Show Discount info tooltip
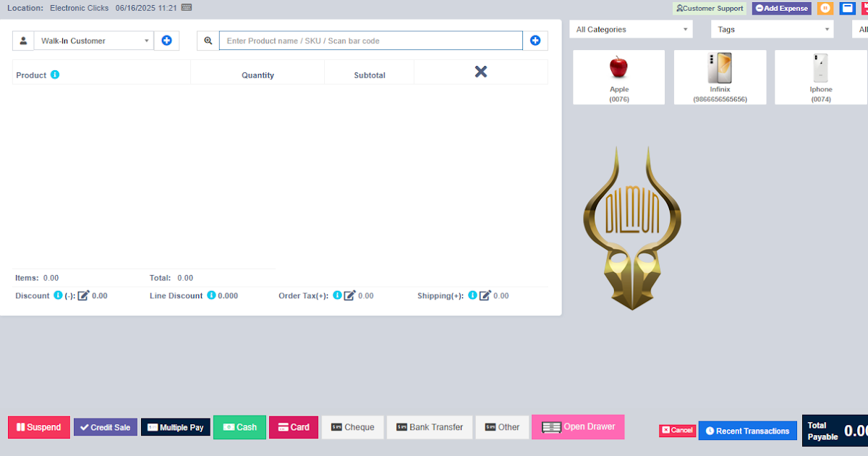Screen dimensions: 868x456 point(59,295)
